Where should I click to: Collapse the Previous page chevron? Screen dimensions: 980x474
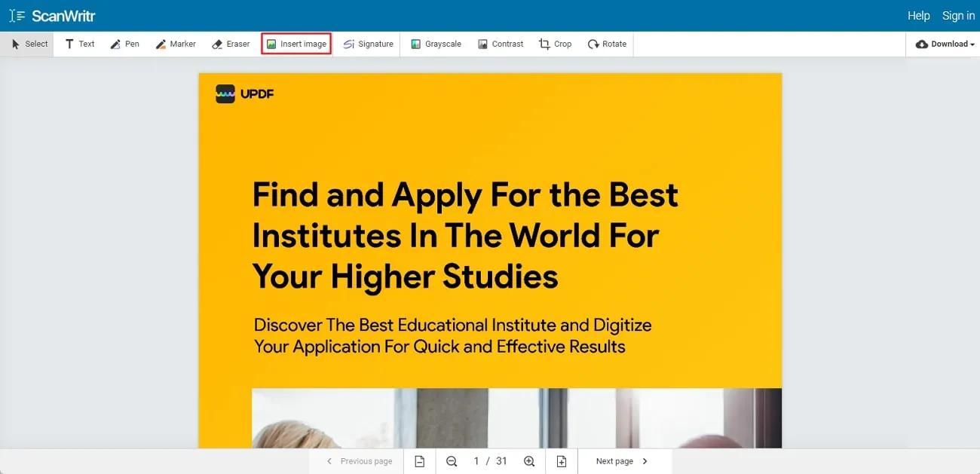point(329,460)
